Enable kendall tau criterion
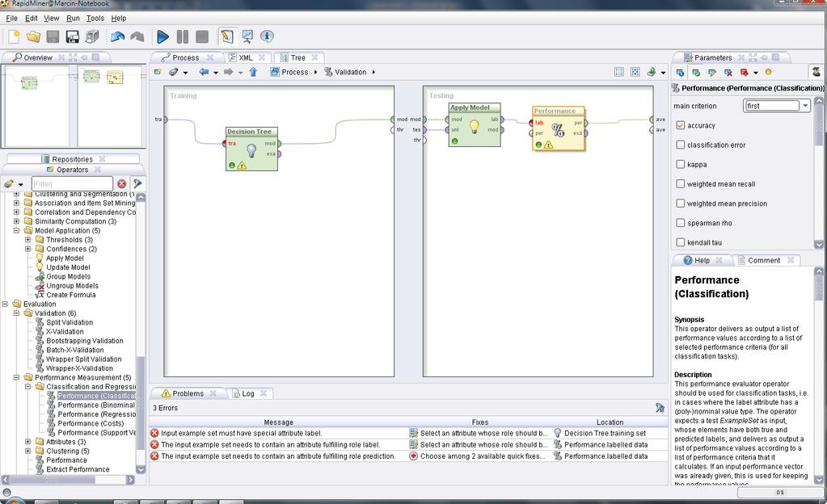The image size is (827, 504). tap(681, 242)
